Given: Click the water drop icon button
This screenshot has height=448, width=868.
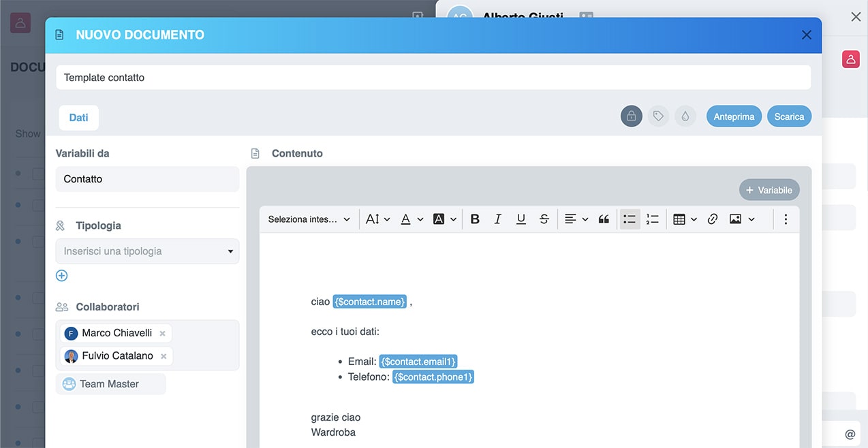Looking at the screenshot, I should click(x=685, y=116).
